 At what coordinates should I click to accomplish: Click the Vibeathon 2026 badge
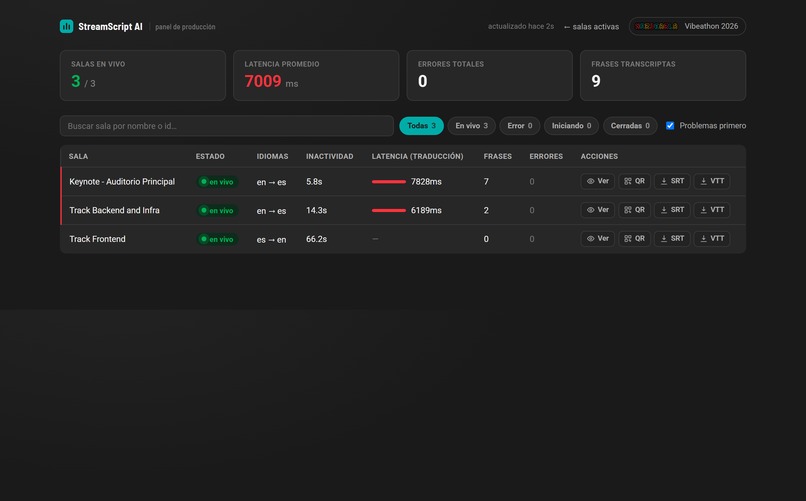(x=687, y=26)
